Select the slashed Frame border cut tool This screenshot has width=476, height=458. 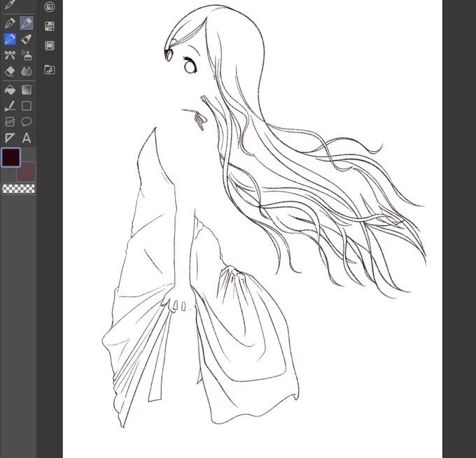(x=10, y=122)
